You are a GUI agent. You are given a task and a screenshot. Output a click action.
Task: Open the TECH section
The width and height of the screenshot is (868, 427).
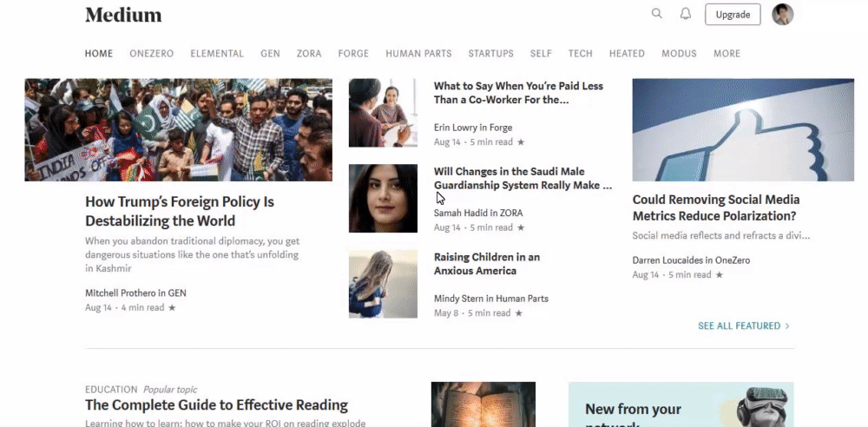tap(580, 54)
